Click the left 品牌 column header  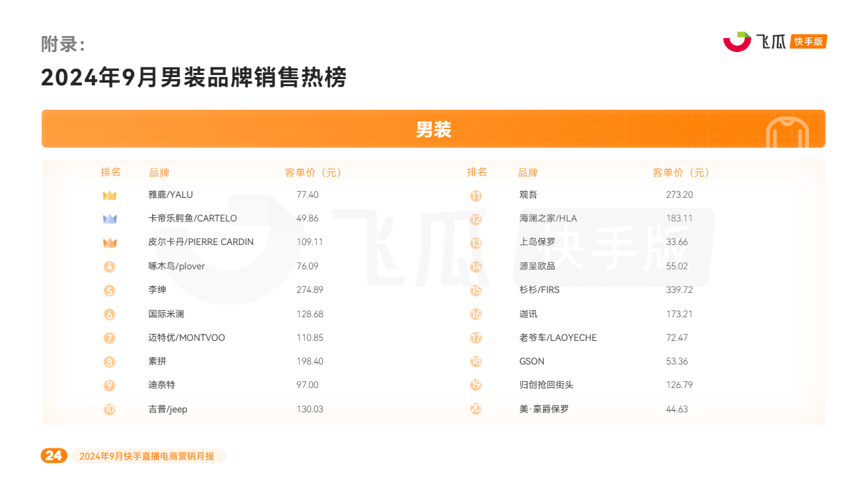pos(159,173)
